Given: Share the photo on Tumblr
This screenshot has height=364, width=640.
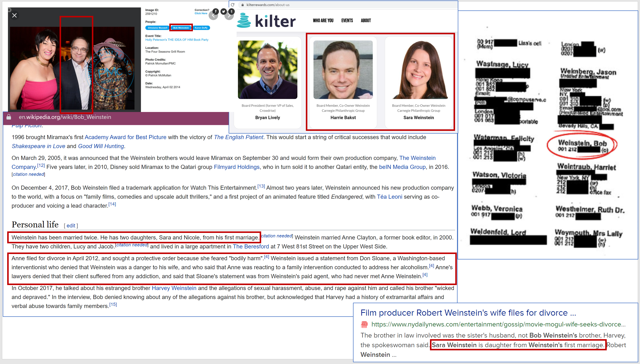Looking at the screenshot, I should [232, 11].
